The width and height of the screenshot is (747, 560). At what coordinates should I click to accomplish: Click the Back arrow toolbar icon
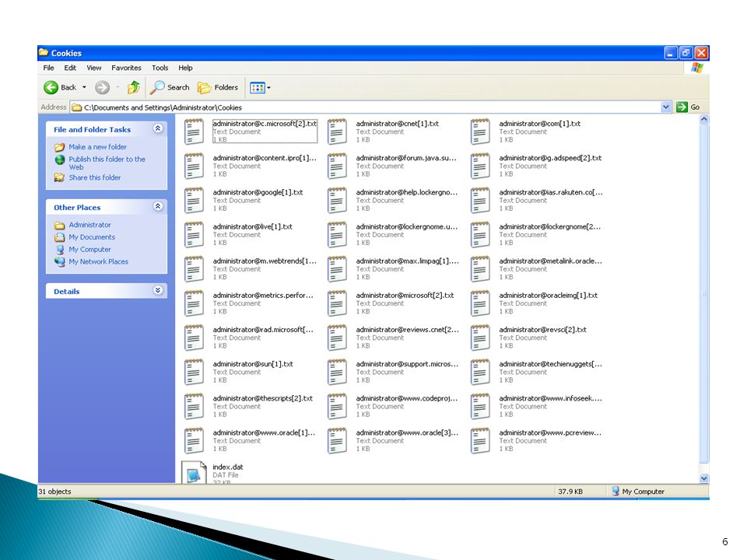[51, 88]
